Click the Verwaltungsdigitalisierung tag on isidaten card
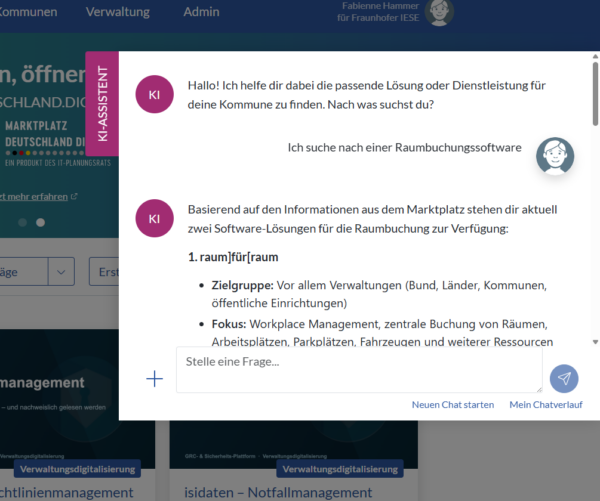The width and height of the screenshot is (600, 501). point(340,469)
